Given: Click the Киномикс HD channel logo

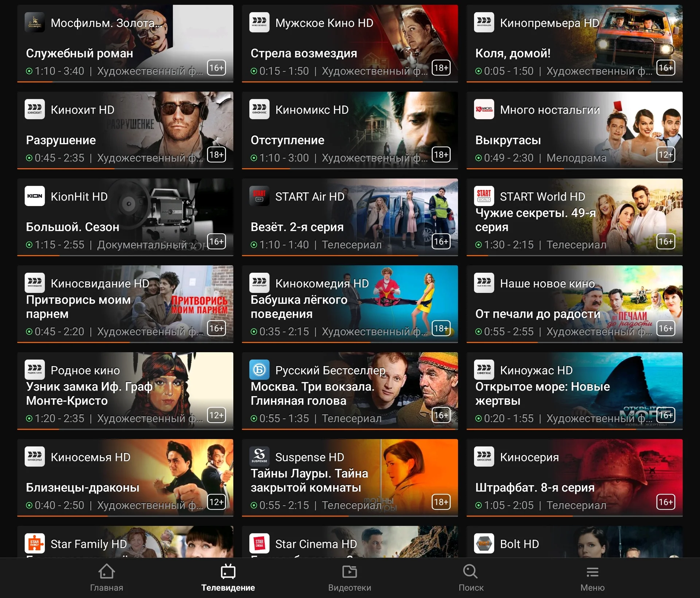Looking at the screenshot, I should [x=259, y=109].
